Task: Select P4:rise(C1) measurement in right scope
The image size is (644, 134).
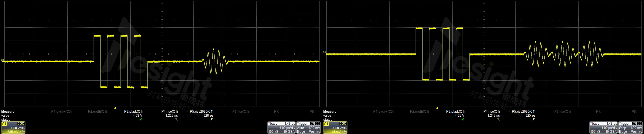Action: 492,112
